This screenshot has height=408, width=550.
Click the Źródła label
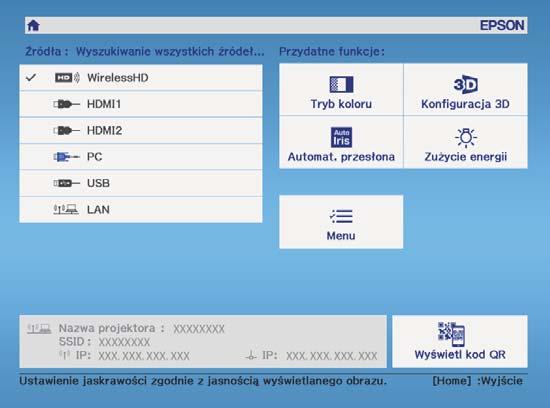46,52
